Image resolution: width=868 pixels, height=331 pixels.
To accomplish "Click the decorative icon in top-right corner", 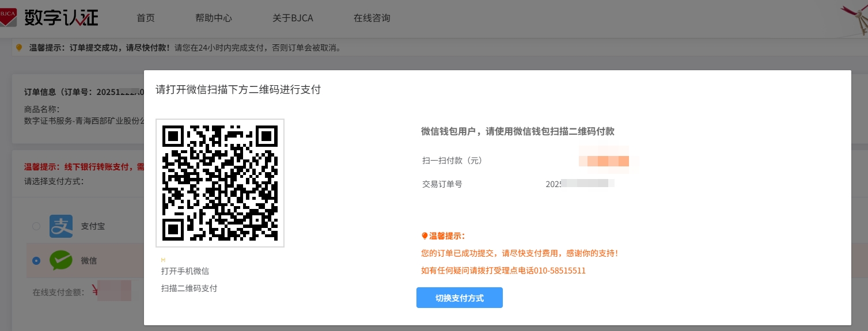I will click(855, 17).
